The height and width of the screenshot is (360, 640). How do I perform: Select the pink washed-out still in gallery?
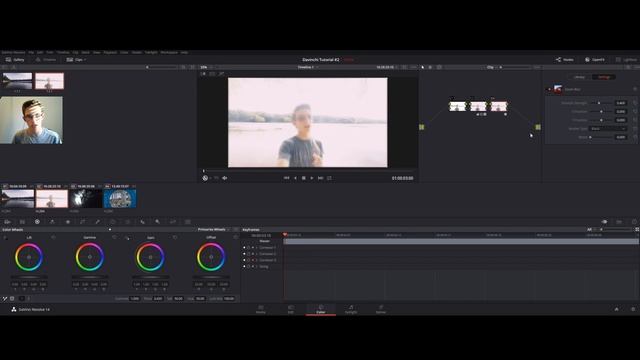[49, 81]
